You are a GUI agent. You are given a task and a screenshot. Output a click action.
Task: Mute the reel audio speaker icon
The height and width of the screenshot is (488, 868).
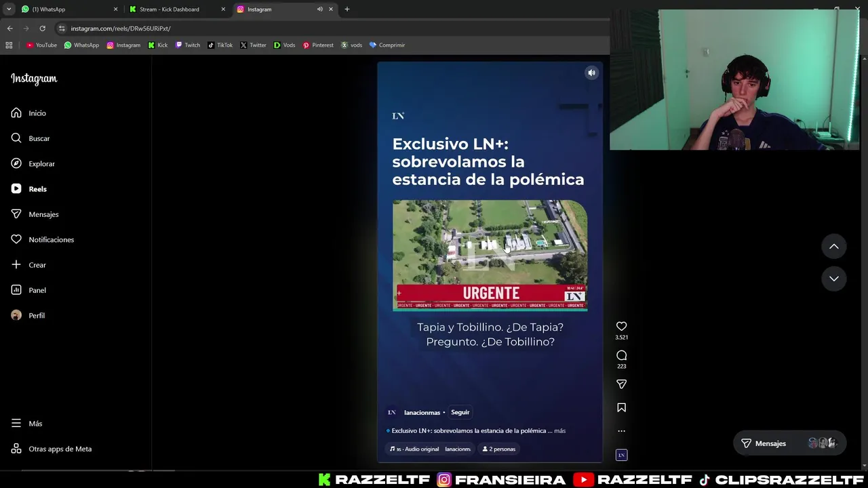(x=591, y=73)
